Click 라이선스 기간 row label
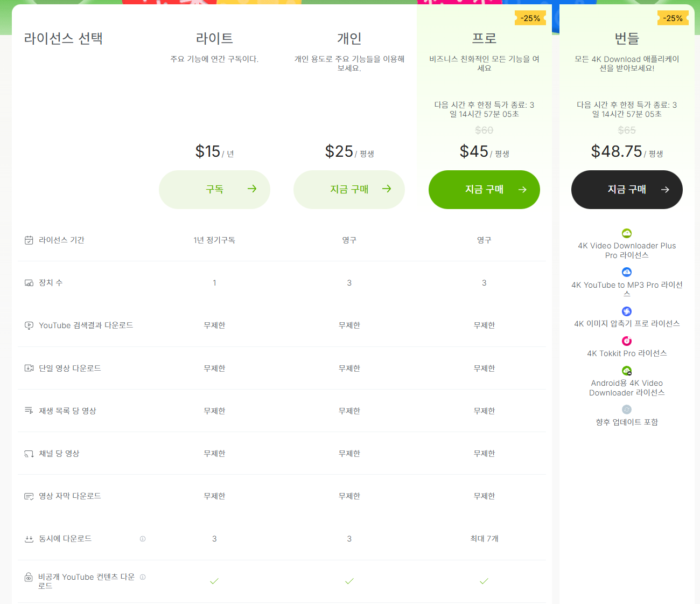This screenshot has width=700, height=604. pyautogui.click(x=61, y=240)
